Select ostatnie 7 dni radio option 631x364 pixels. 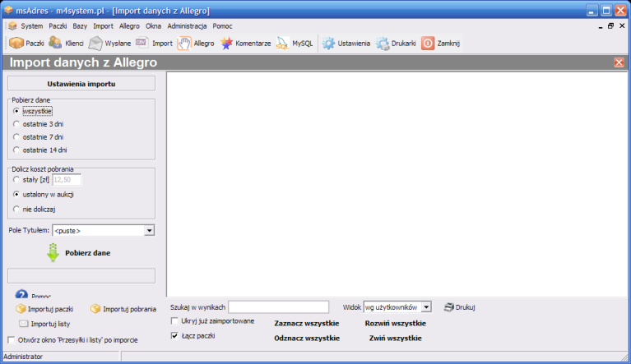(16, 137)
